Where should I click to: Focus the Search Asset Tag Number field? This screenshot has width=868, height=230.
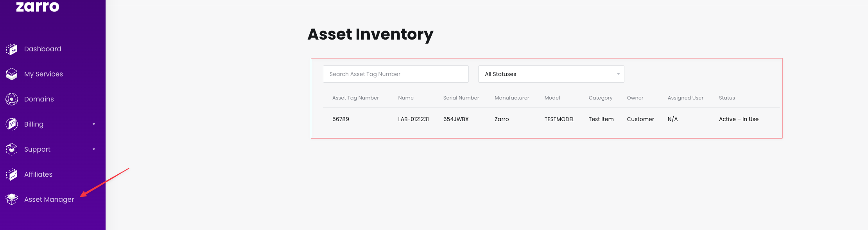396,74
